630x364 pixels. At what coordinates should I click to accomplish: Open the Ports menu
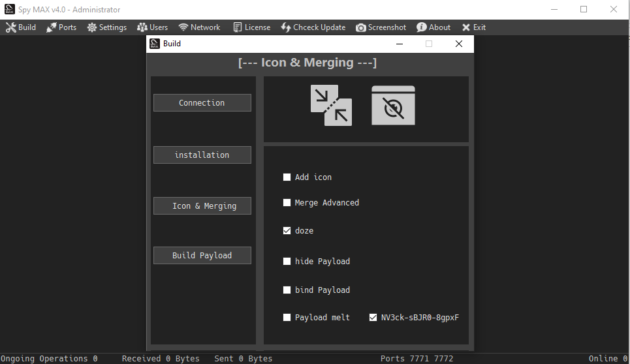pos(61,27)
